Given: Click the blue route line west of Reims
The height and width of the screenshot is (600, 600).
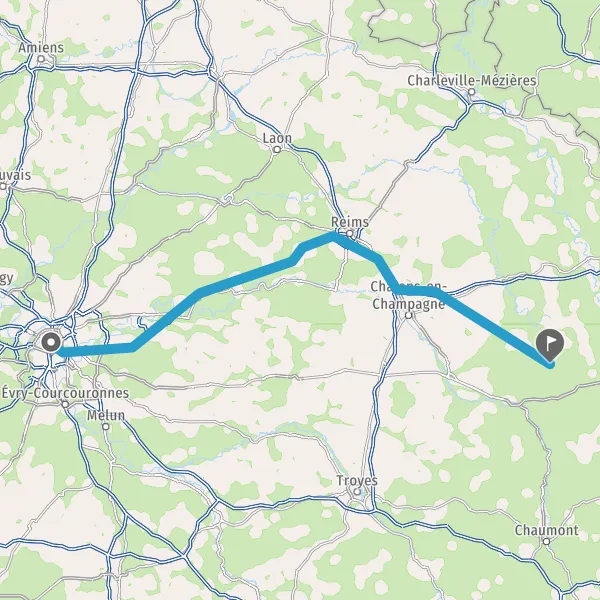Looking at the screenshot, I should coord(245,277).
